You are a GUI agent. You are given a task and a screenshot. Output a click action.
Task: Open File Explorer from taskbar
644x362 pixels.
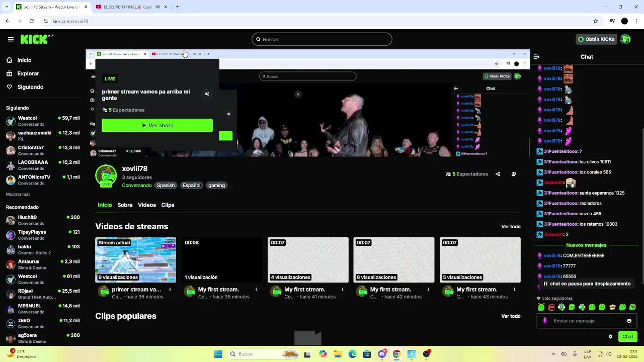coord(338,354)
